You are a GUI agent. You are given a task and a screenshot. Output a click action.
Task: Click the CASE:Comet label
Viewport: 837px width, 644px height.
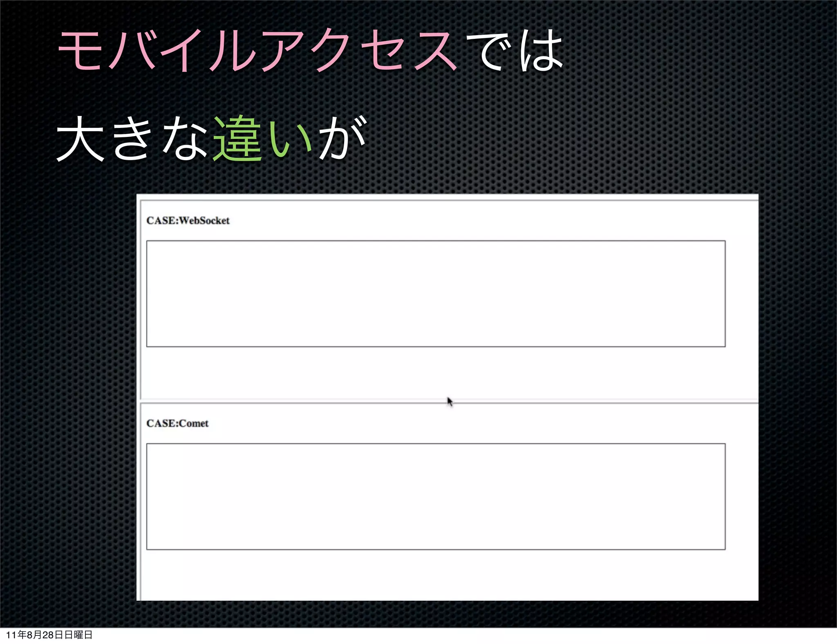pos(177,423)
